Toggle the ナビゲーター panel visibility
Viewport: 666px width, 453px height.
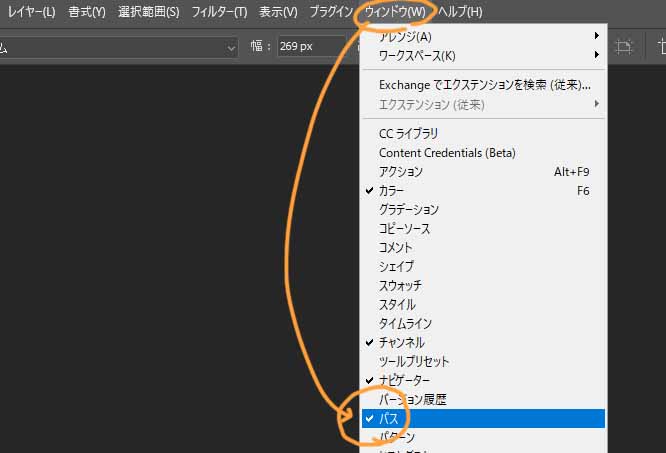point(404,380)
